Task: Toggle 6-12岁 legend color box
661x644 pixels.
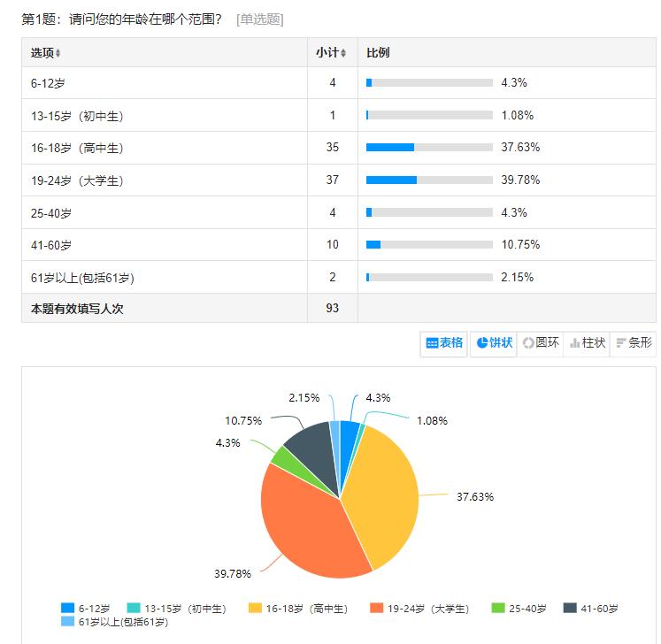Action: click(68, 609)
